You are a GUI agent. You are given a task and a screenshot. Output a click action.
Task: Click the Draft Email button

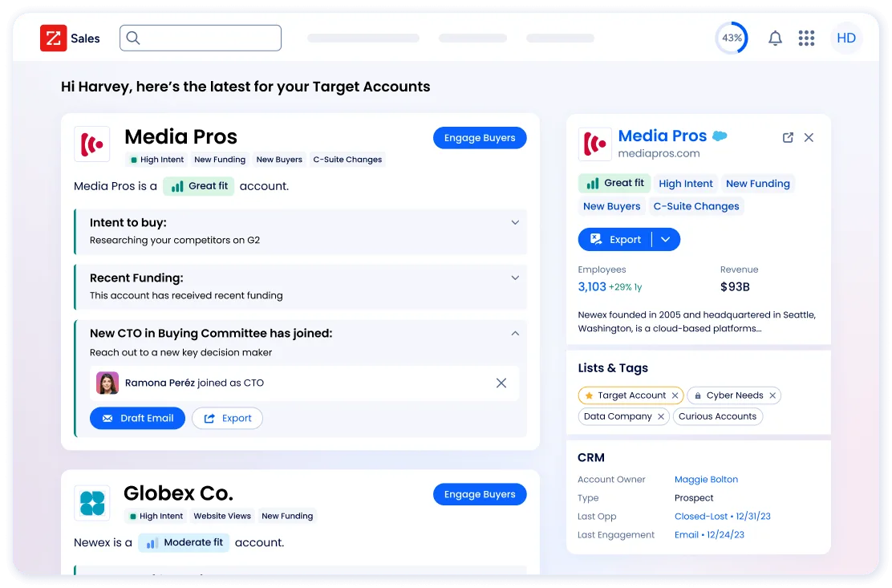tap(137, 418)
